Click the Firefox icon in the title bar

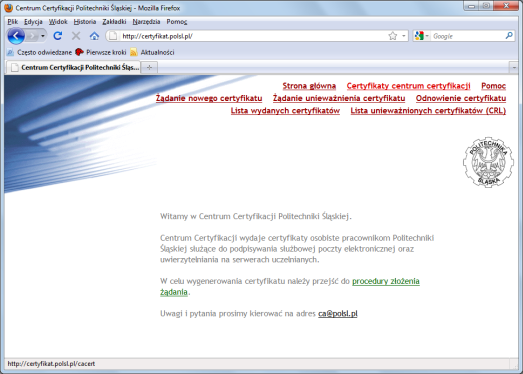tap(9, 8)
